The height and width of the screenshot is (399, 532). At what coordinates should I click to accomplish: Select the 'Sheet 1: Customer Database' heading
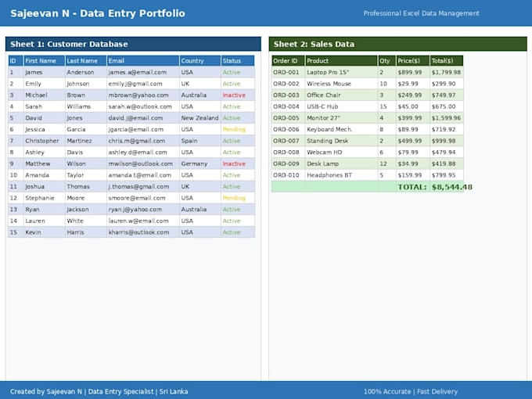pyautogui.click(x=69, y=44)
